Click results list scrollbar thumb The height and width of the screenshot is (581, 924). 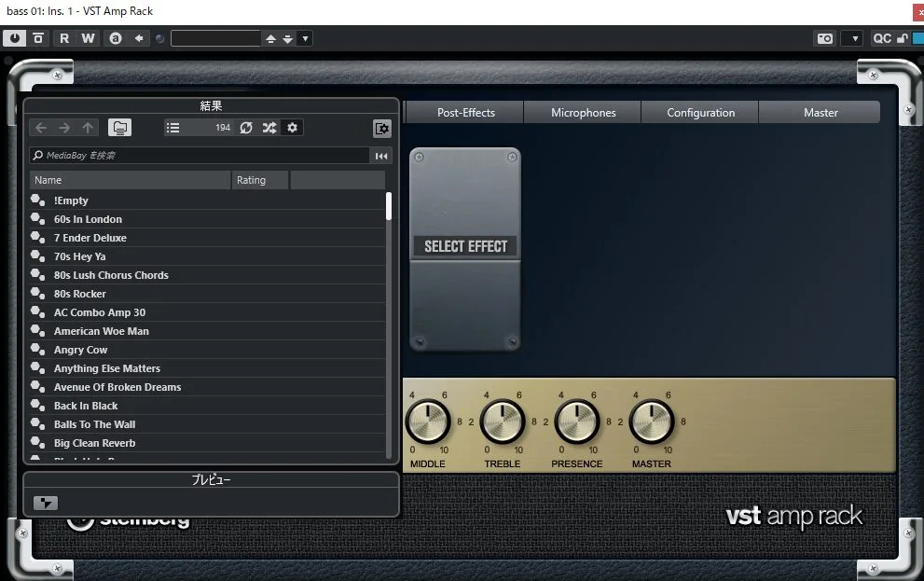388,206
